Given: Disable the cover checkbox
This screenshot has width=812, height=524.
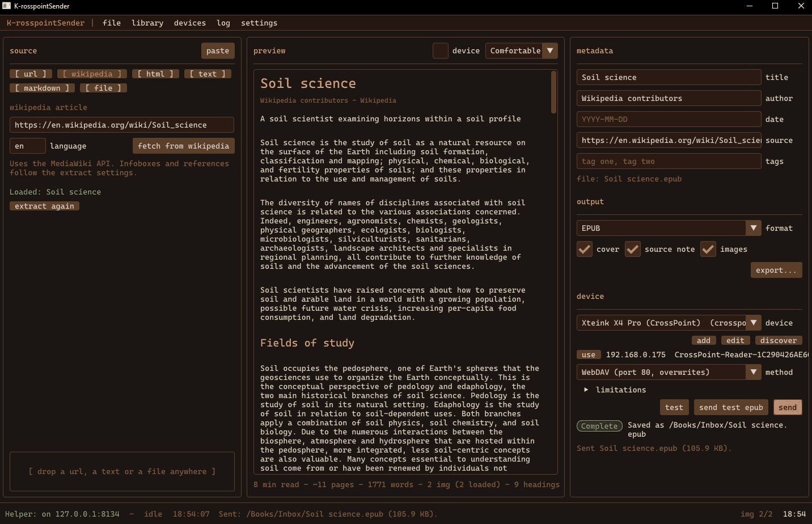Looking at the screenshot, I should (x=585, y=249).
